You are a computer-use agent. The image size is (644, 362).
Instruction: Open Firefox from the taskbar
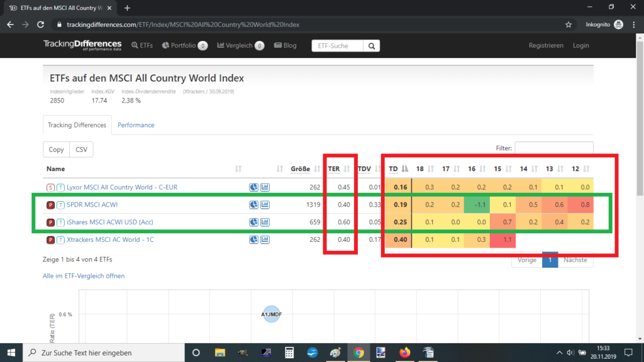(x=404, y=353)
